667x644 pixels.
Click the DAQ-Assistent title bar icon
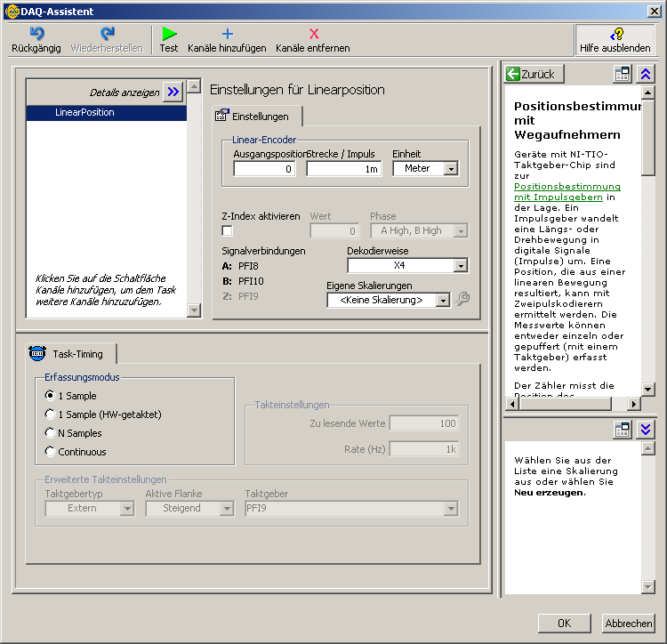[12, 11]
